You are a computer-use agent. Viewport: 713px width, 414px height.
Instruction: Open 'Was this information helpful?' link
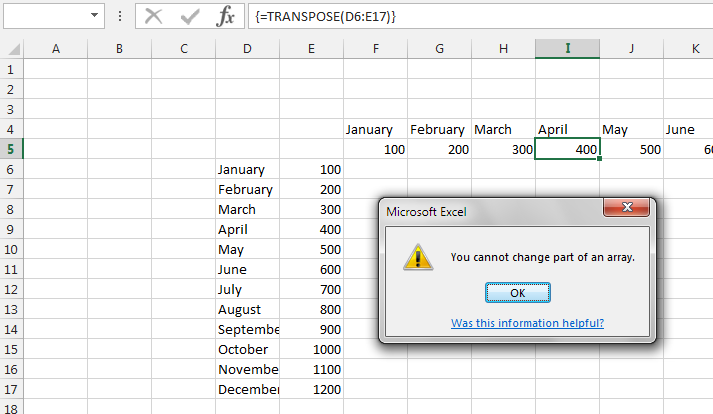[x=527, y=323]
